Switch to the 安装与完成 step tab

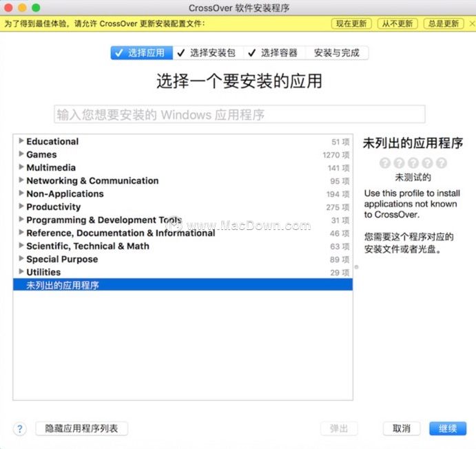(x=337, y=53)
